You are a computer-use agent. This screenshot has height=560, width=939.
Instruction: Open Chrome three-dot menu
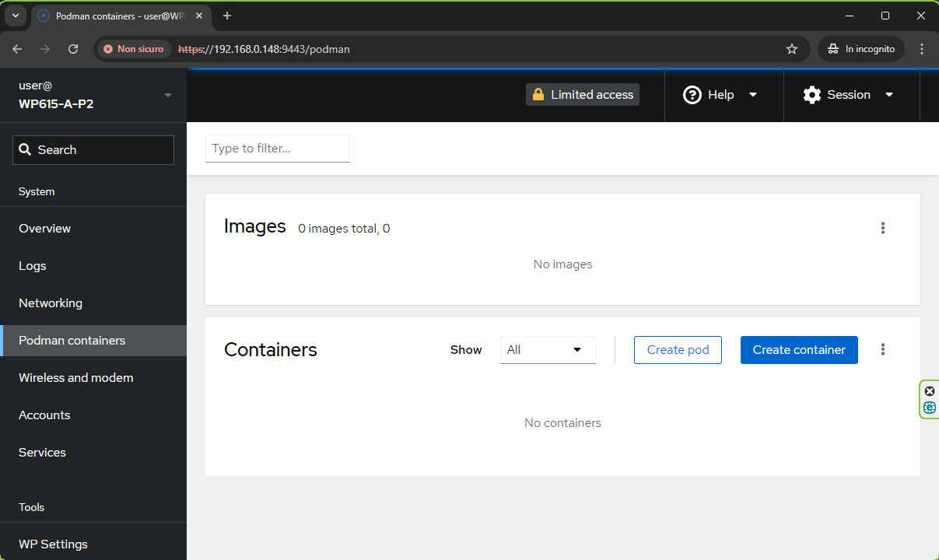pos(922,49)
